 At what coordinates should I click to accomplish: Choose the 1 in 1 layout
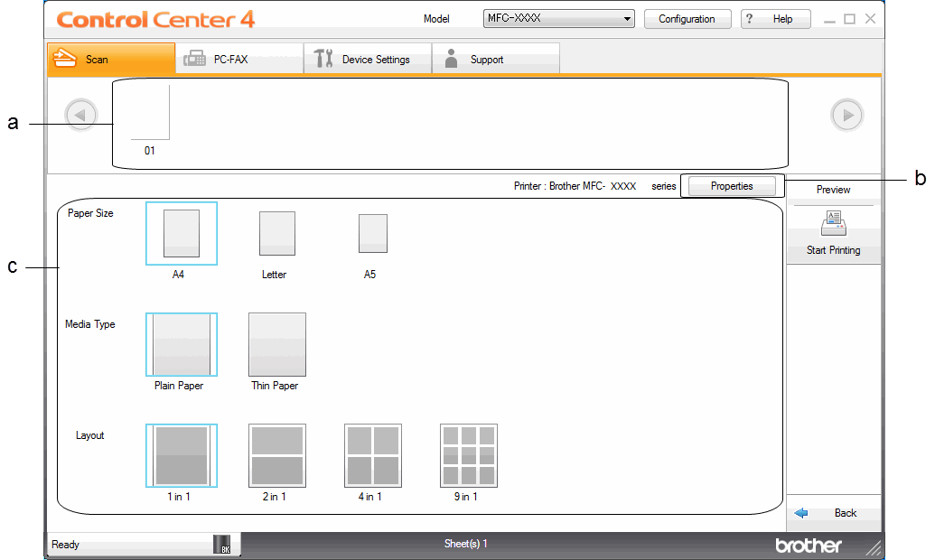pyautogui.click(x=182, y=455)
